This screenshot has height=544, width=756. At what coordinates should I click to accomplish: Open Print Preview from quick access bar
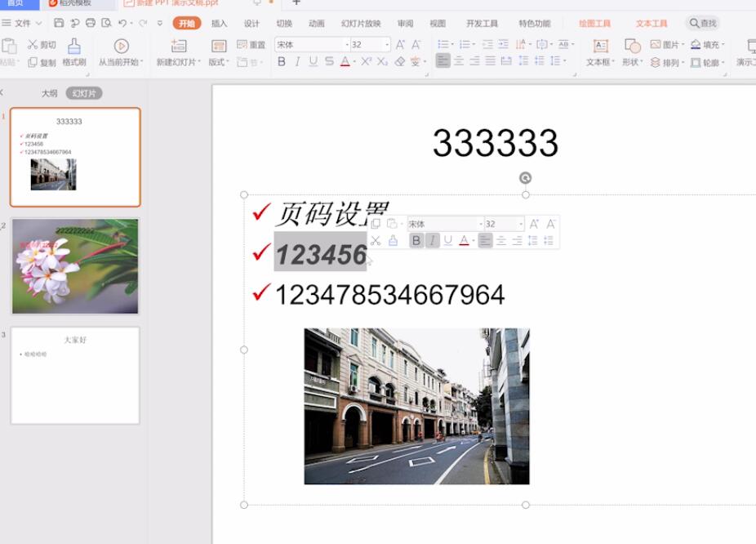tap(107, 23)
